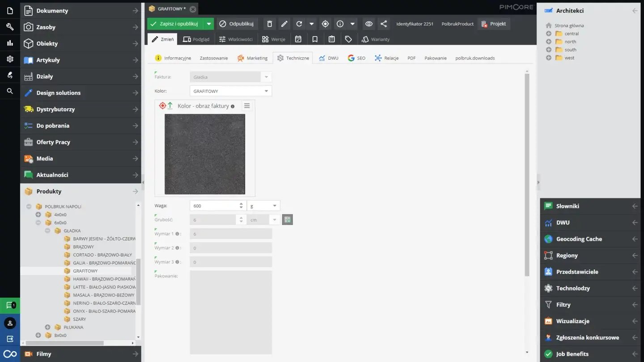Select SZARY in the product tree
Image resolution: width=644 pixels, height=362 pixels.
[x=80, y=319]
